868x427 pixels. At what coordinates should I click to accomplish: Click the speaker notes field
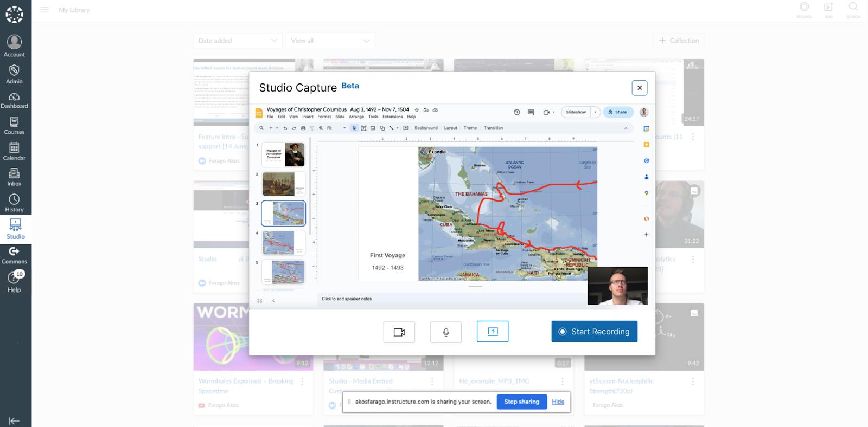coord(452,299)
